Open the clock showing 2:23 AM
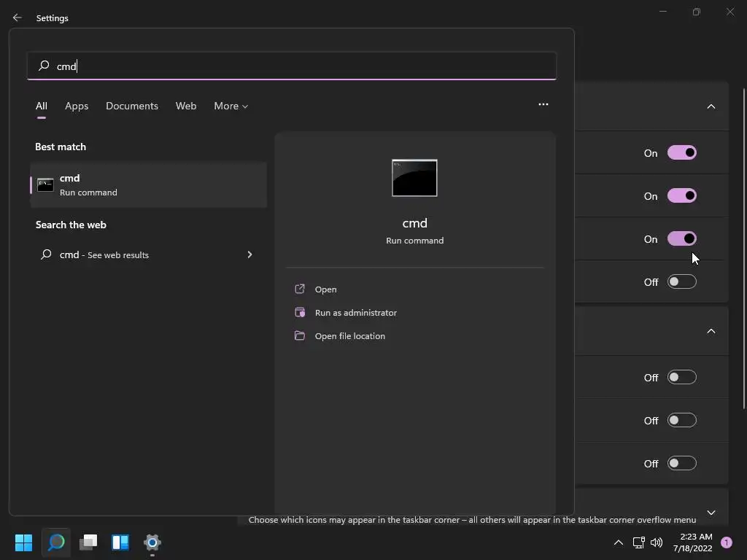Viewport: 747px width, 560px height. point(693,542)
